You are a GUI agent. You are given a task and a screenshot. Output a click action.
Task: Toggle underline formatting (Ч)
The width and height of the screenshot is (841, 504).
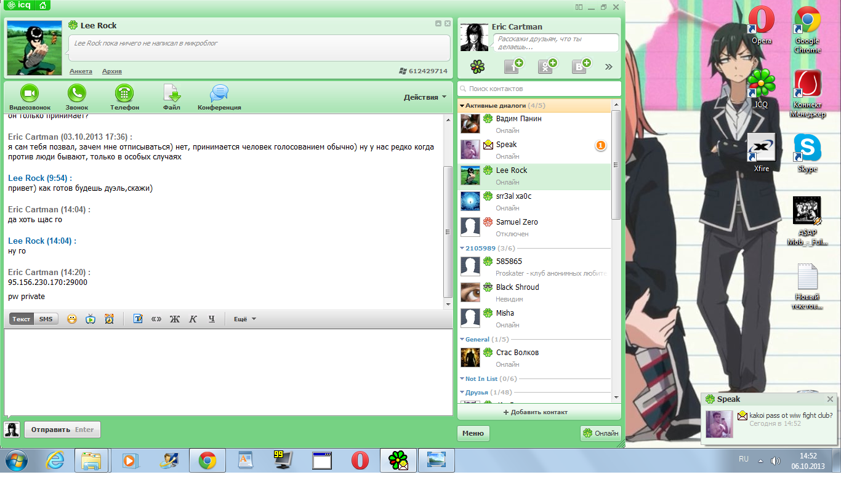coord(211,319)
